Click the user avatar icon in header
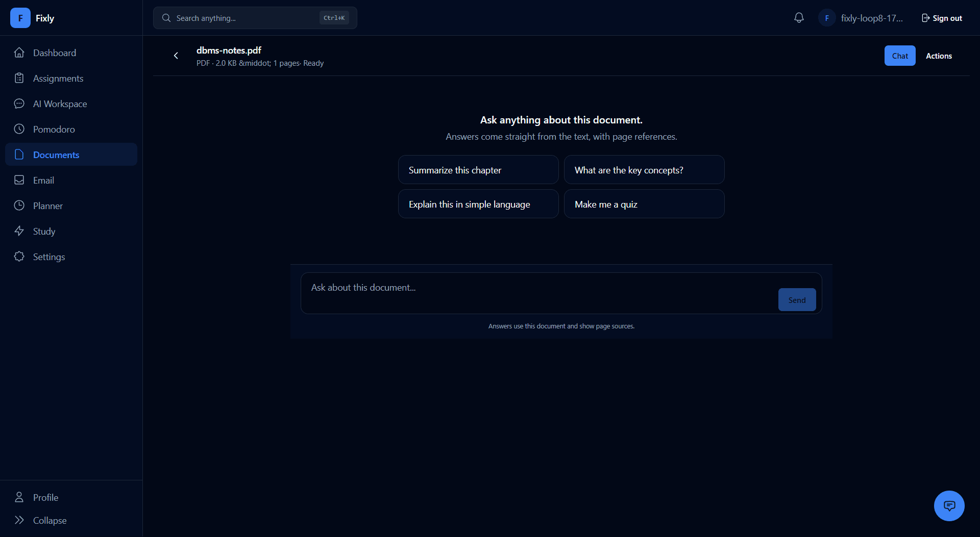This screenshot has height=537, width=980. (x=827, y=18)
